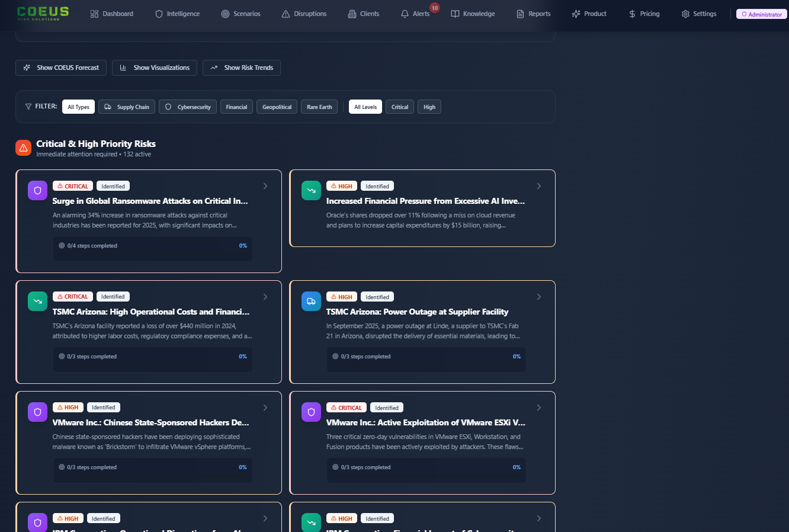The width and height of the screenshot is (789, 532).
Task: Click the Show COEUS Forecast button
Action: coord(61,68)
